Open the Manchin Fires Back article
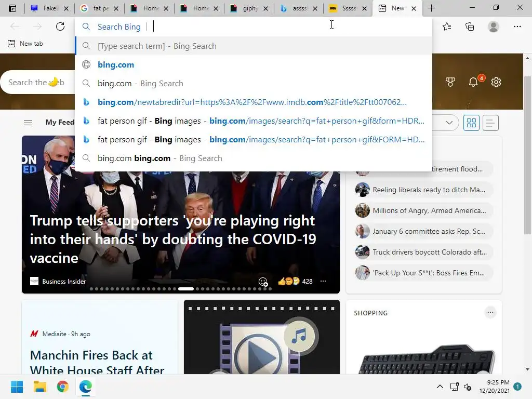The width and height of the screenshot is (532, 399). [x=97, y=362]
